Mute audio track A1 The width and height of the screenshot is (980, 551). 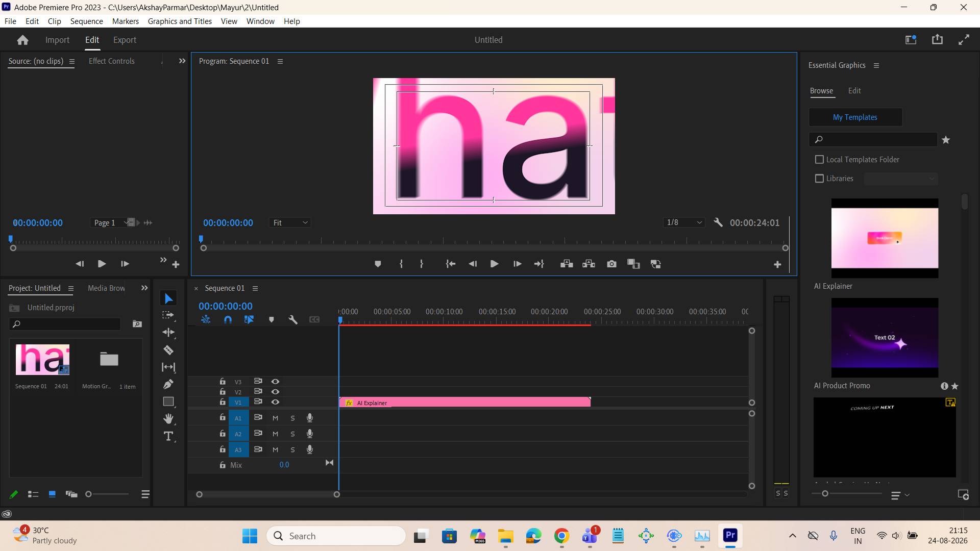click(275, 418)
